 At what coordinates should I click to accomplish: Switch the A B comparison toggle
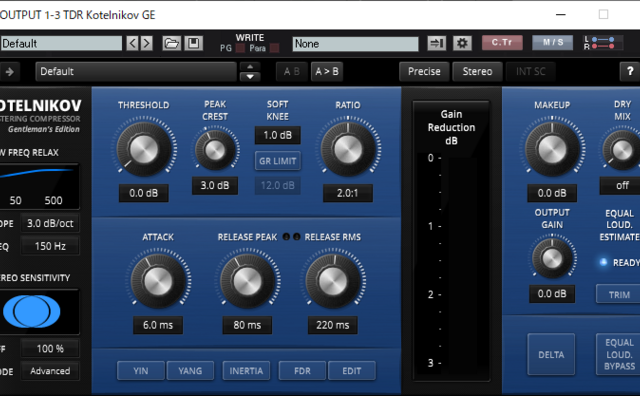click(x=291, y=71)
